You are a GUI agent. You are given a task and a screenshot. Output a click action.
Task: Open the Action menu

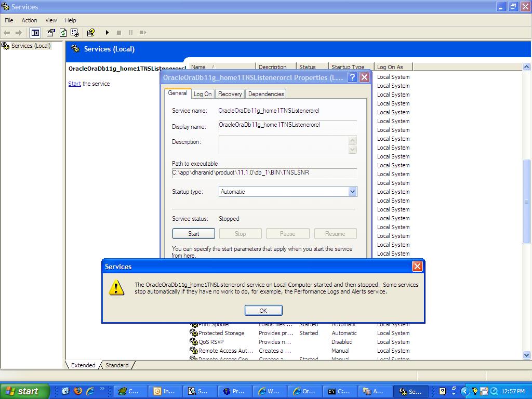click(x=29, y=20)
